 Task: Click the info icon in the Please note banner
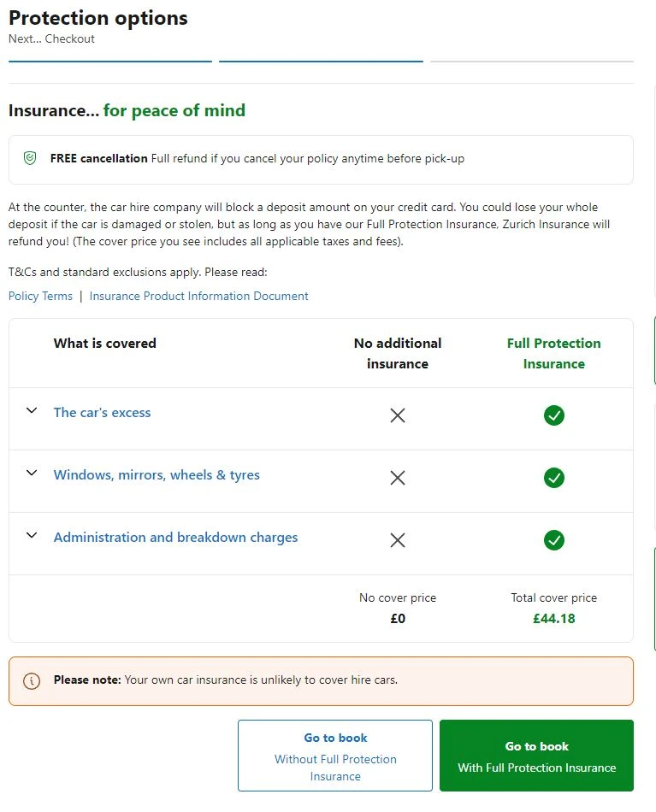tap(32, 681)
